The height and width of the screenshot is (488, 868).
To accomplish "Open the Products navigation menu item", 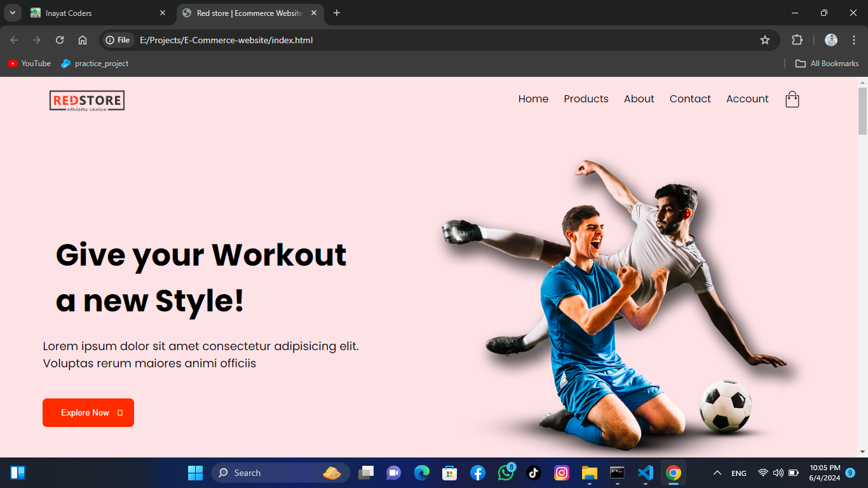I will (586, 99).
